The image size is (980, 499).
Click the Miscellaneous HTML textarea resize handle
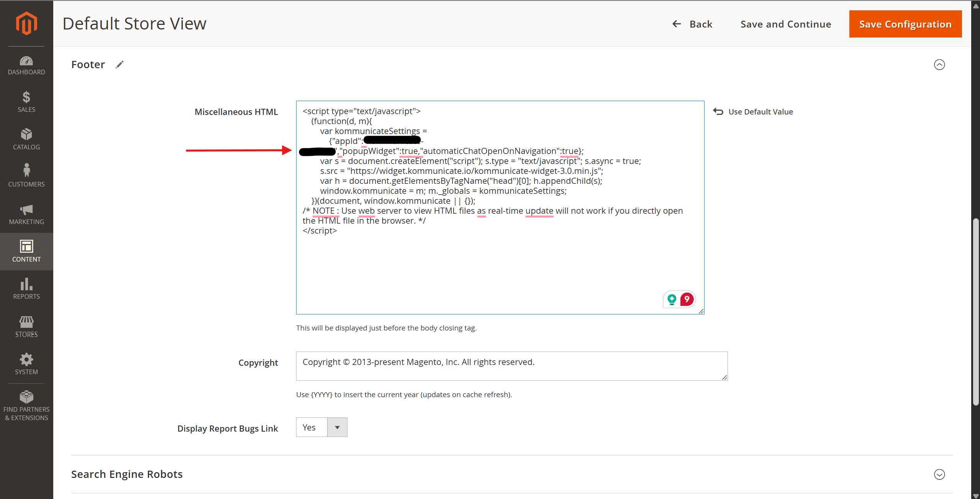coord(701,311)
